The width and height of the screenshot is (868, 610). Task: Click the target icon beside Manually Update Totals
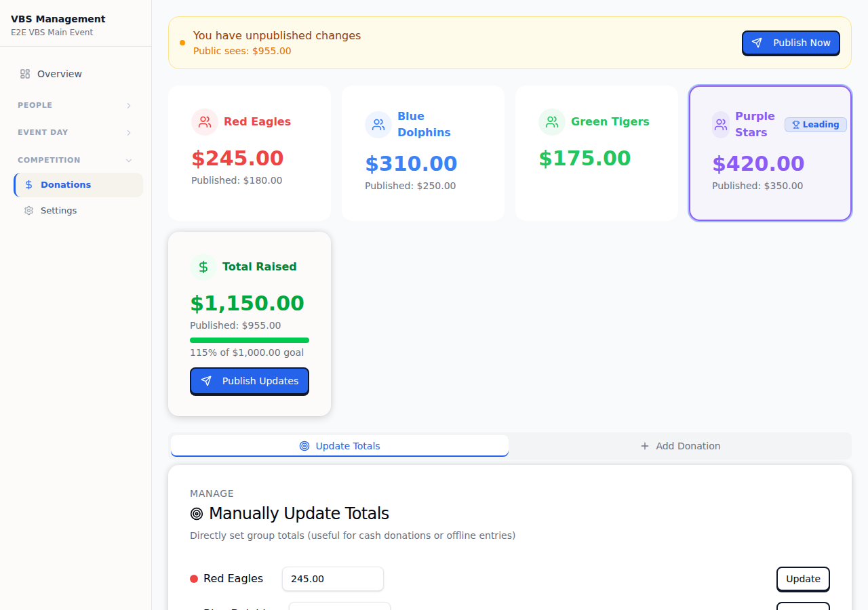[x=197, y=513]
